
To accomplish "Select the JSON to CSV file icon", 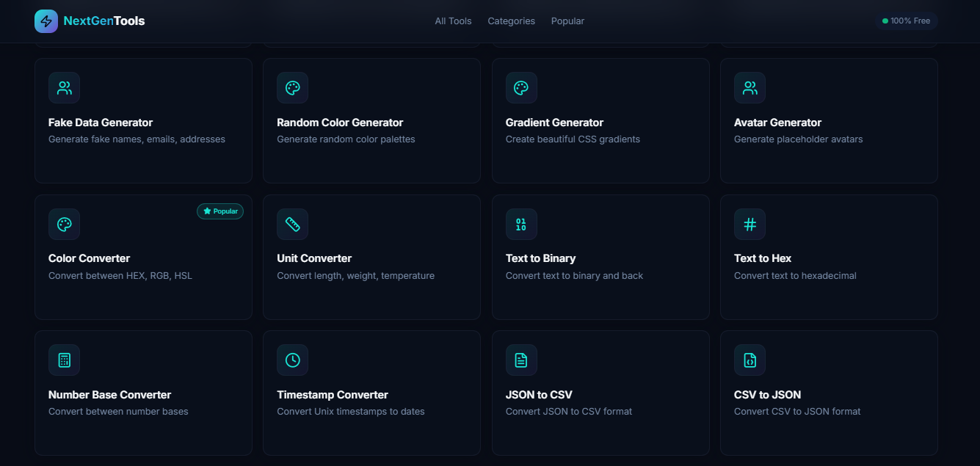I will coord(521,360).
